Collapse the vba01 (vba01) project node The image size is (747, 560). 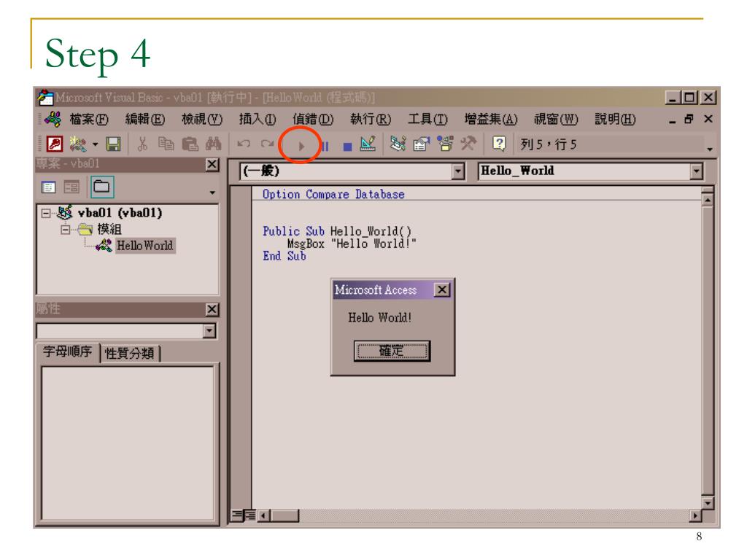(x=46, y=213)
